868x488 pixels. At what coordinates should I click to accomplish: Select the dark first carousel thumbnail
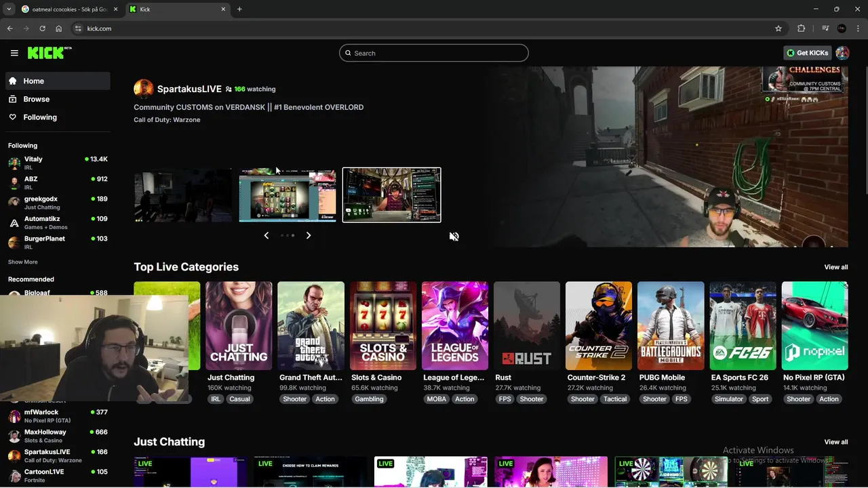coord(183,195)
